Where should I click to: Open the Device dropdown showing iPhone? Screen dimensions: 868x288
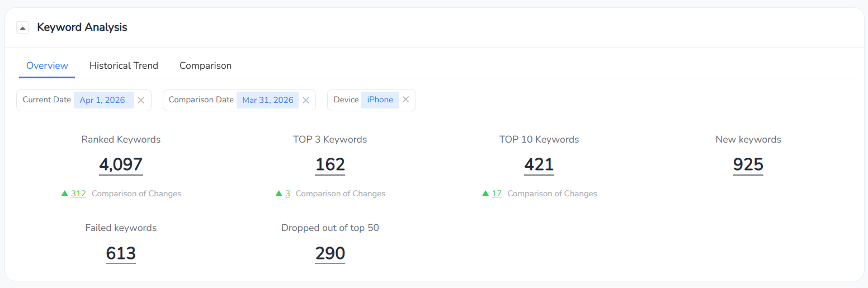pos(380,100)
